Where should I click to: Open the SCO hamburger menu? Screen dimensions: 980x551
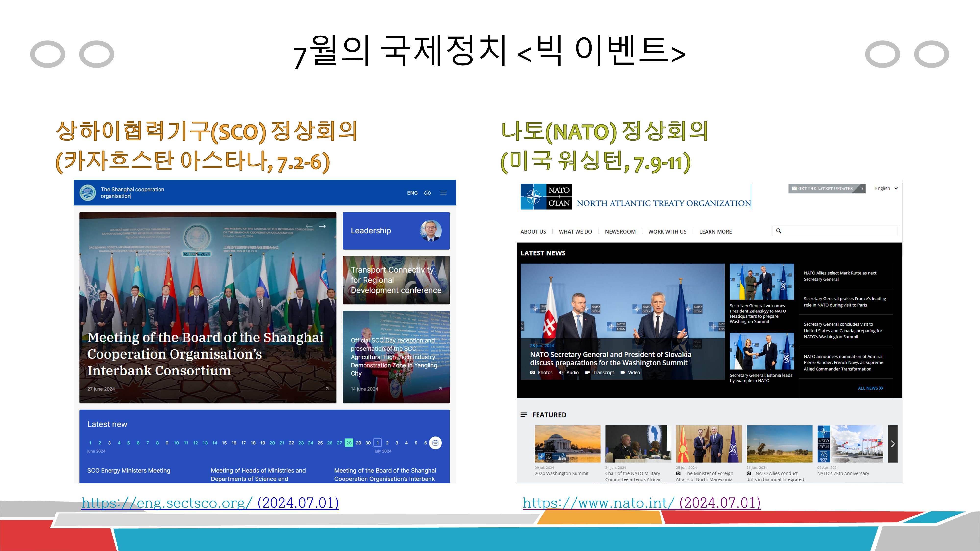(x=444, y=193)
